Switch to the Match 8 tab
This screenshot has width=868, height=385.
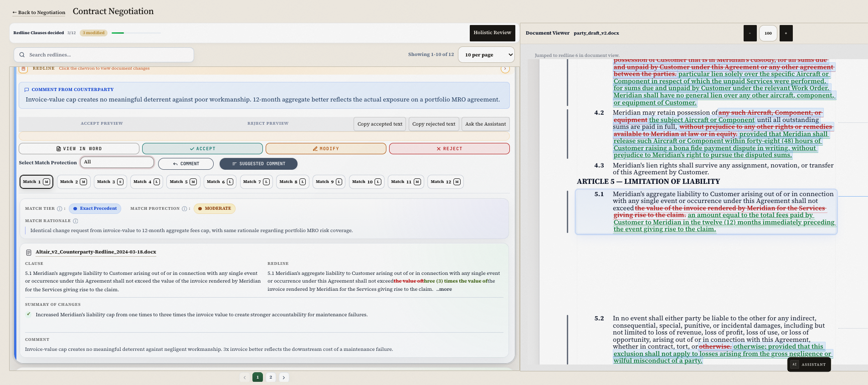[293, 182]
